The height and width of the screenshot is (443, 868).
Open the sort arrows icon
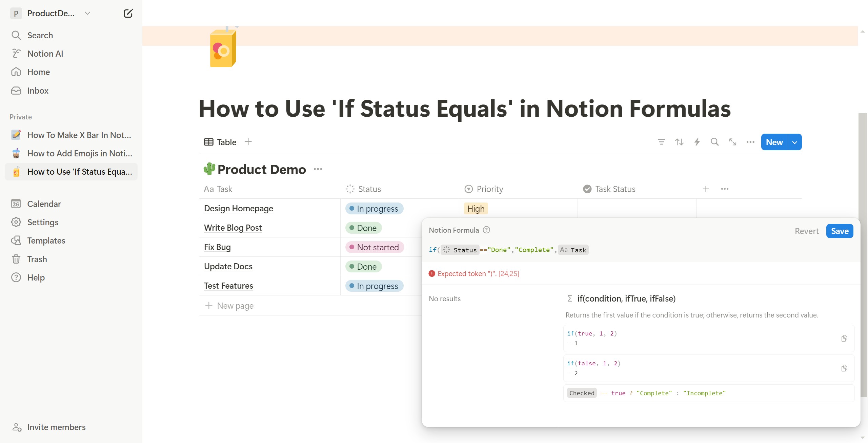click(x=679, y=142)
